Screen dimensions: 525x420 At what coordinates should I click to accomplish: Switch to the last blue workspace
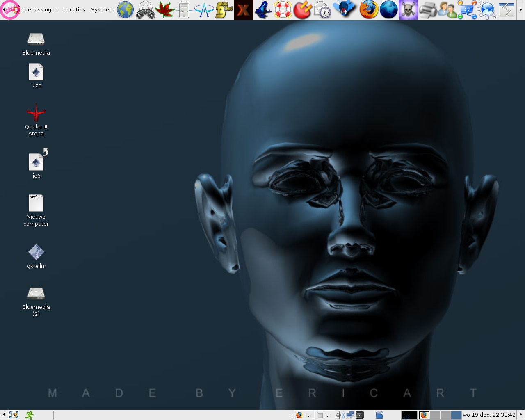(x=456, y=415)
